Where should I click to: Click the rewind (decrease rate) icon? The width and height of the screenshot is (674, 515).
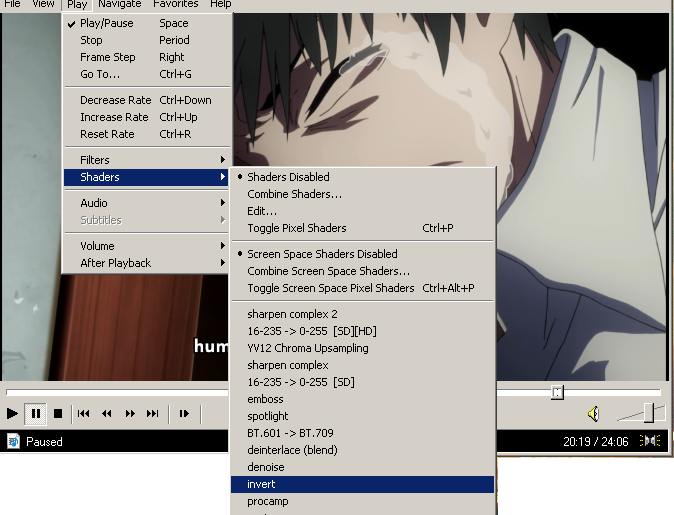(107, 413)
